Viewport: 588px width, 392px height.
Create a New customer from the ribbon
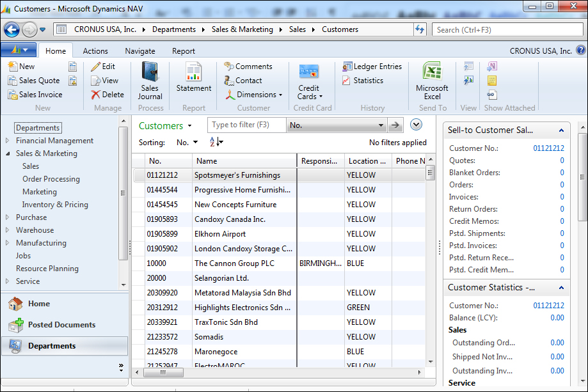[21, 67]
